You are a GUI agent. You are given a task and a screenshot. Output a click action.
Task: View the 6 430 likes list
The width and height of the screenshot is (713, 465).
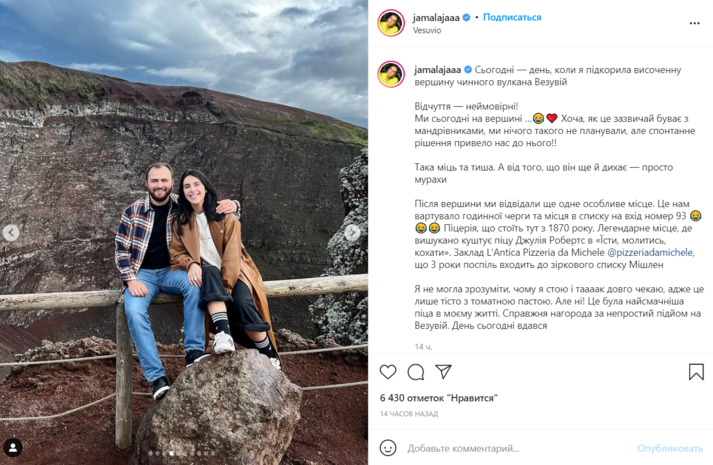(439, 398)
